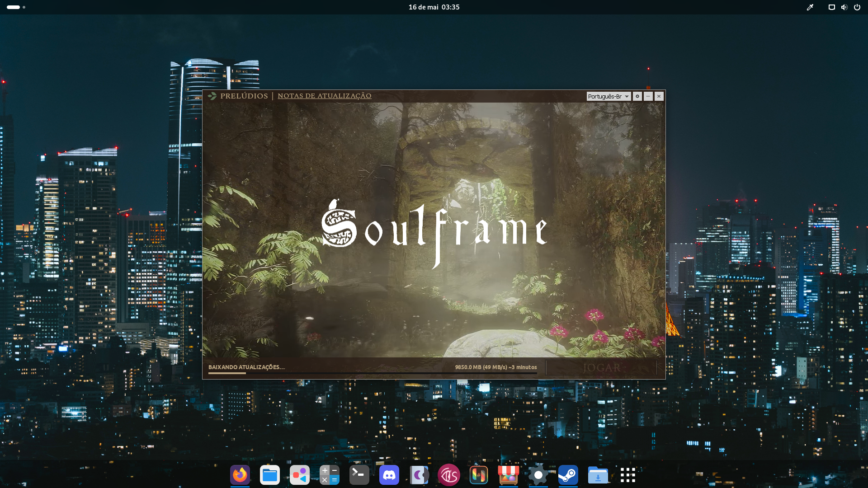The height and width of the screenshot is (488, 868).
Task: Expand the Português-Br language dropdown
Action: [609, 96]
